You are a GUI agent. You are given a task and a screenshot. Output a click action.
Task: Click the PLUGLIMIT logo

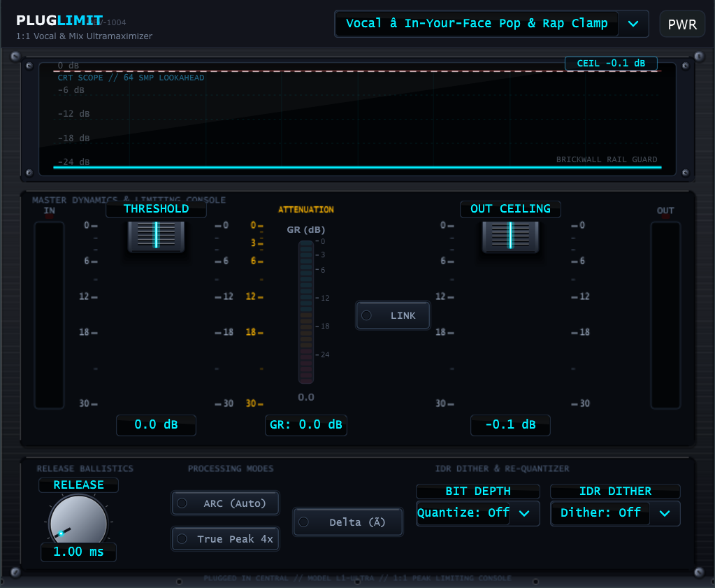pyautogui.click(x=59, y=20)
